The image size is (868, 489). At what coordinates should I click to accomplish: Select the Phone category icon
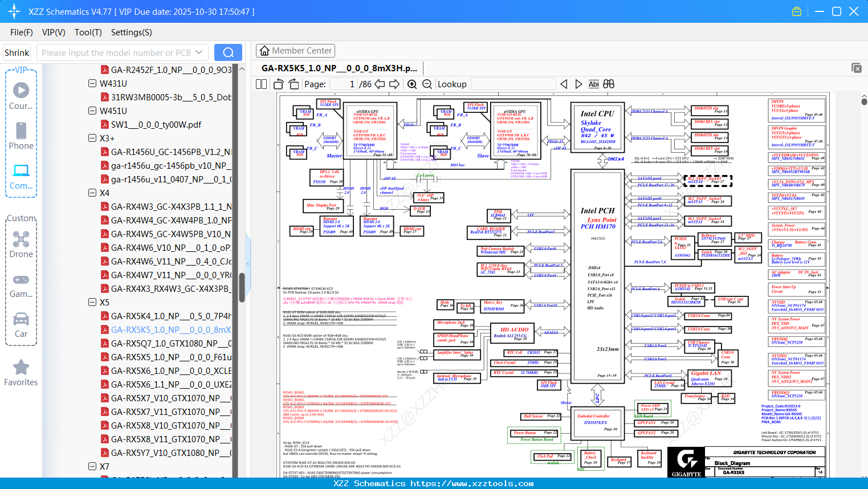coord(21,136)
